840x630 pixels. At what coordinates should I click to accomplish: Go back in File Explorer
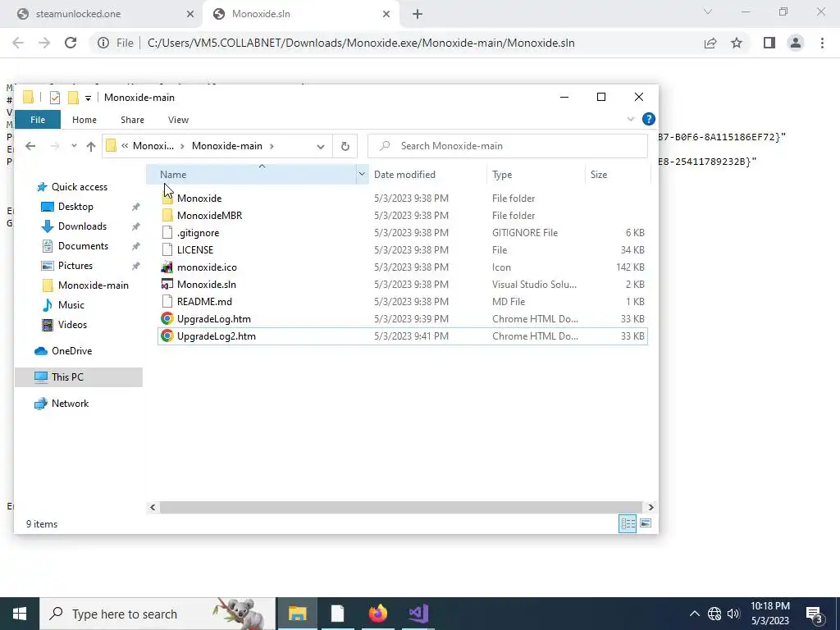[x=30, y=146]
